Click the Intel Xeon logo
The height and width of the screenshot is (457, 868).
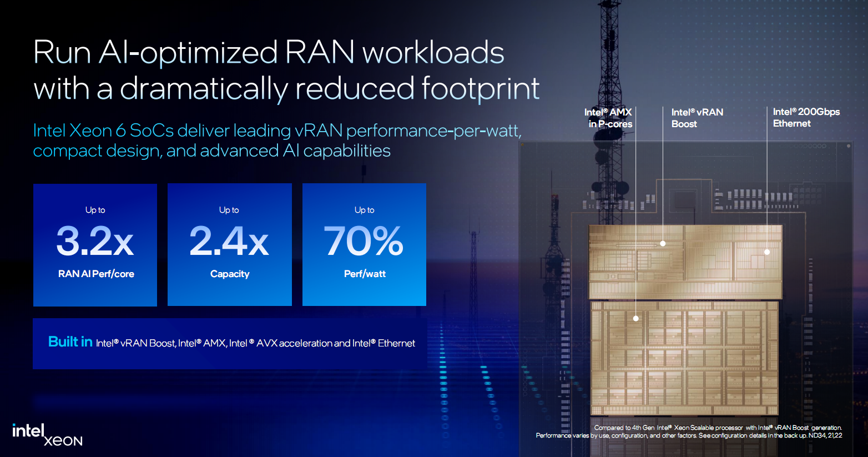(x=47, y=435)
